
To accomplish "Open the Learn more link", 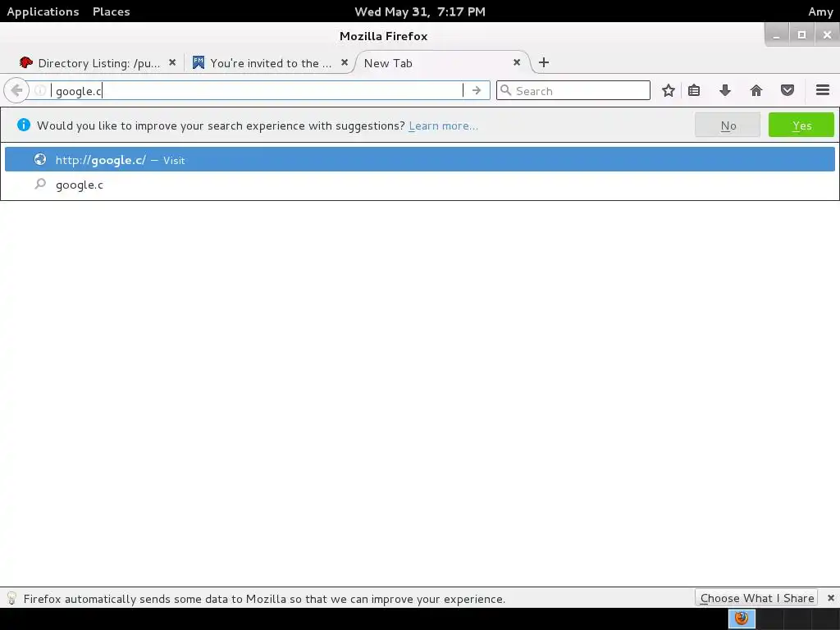I will click(443, 126).
